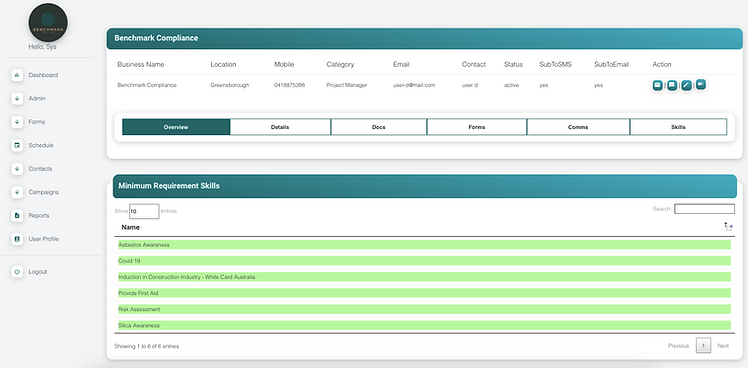Screen dimensions: 748x368
Task: Click the Search input box
Action: (705, 209)
